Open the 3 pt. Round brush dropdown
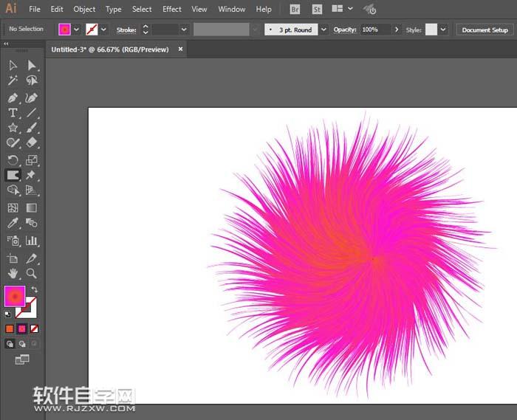This screenshot has width=517, height=420. [x=323, y=30]
